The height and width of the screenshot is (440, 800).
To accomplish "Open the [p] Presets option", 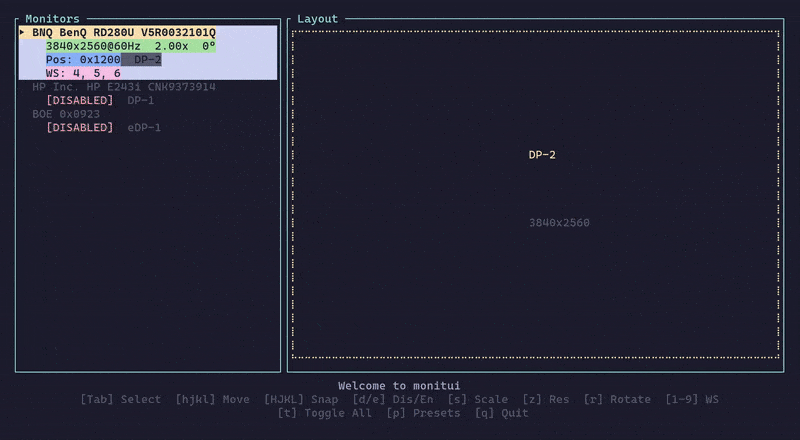I will coord(423,413).
